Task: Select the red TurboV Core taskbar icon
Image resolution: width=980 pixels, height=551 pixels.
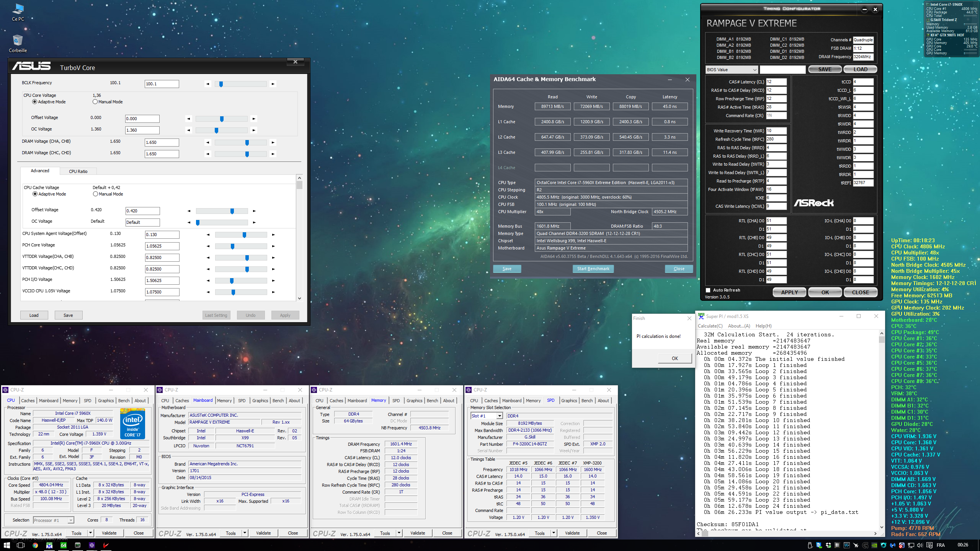Action: click(106, 545)
